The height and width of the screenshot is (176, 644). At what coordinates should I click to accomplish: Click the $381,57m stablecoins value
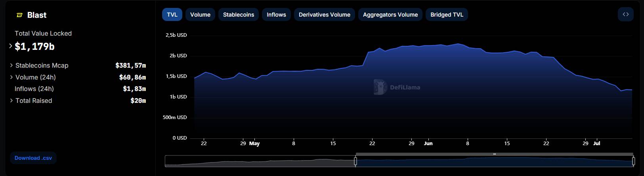(131, 65)
